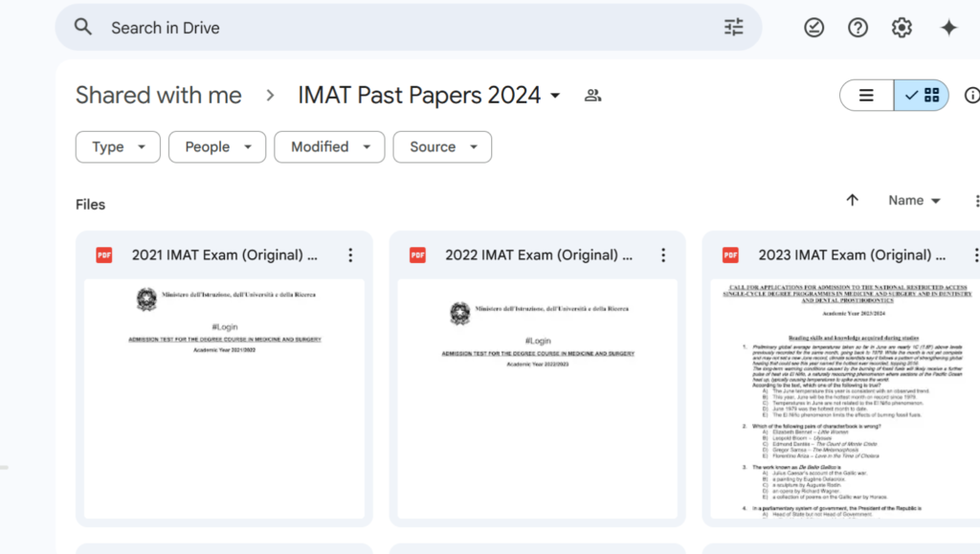
Task: Open the Name sort dropdown
Action: click(x=914, y=201)
